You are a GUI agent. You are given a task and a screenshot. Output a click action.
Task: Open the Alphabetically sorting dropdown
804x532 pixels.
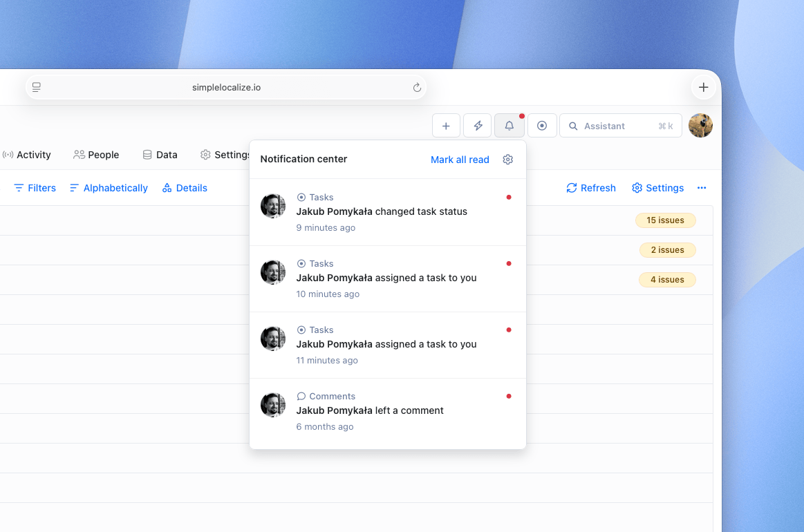(x=108, y=187)
